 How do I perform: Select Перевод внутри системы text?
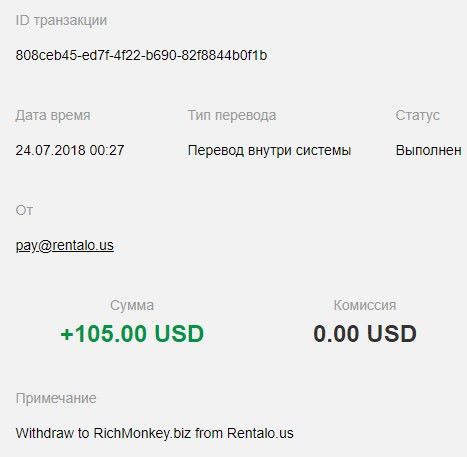[269, 150]
